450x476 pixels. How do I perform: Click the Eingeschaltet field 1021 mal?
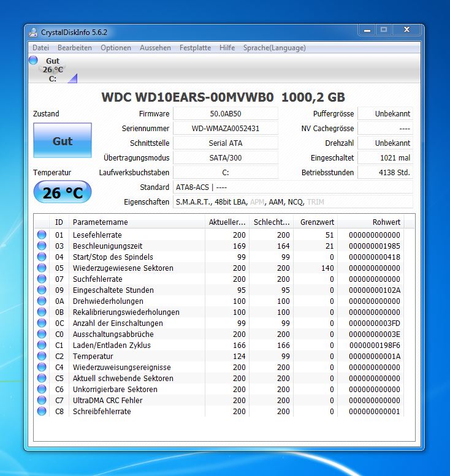[x=385, y=157]
